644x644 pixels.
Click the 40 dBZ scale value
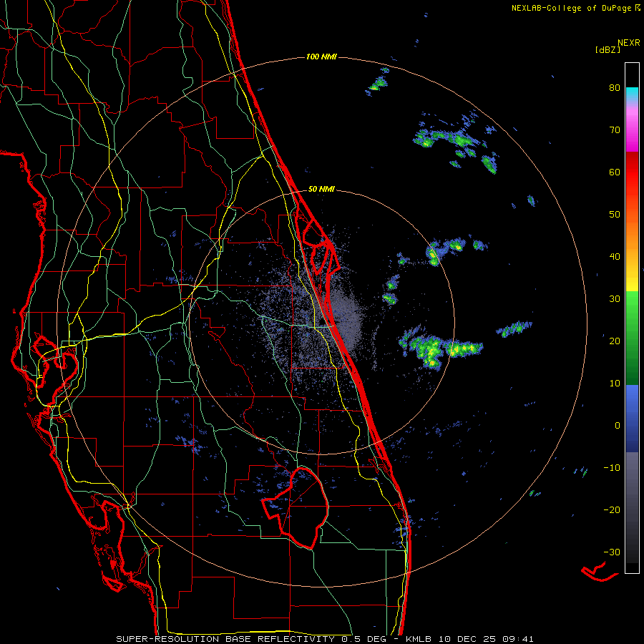coord(615,257)
